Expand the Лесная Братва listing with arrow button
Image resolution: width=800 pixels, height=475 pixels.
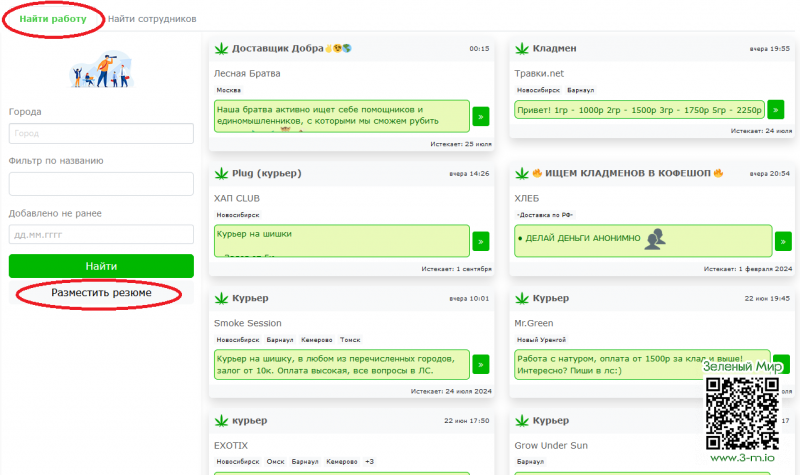pos(480,116)
